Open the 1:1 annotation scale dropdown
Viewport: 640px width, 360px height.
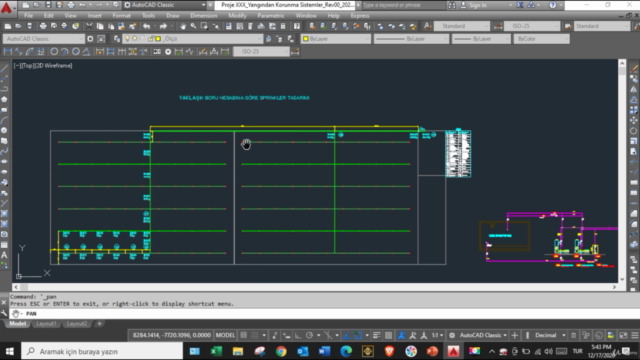click(441, 335)
